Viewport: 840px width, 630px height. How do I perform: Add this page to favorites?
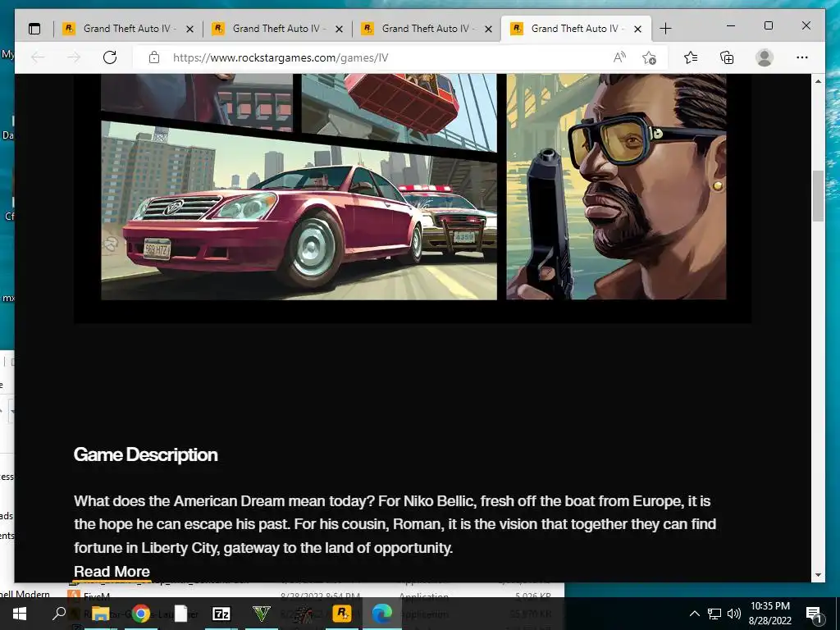[650, 57]
